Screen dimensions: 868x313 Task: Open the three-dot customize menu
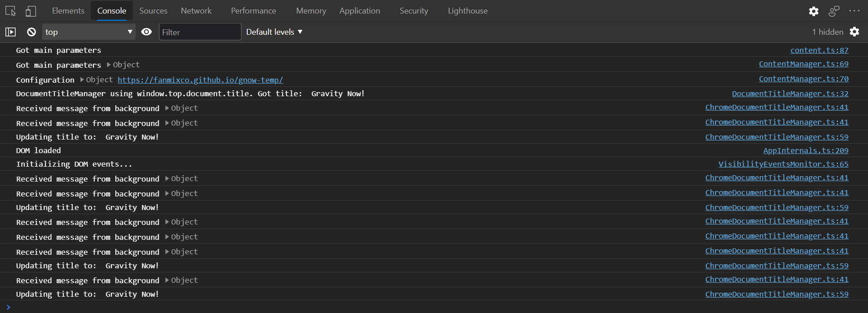(x=854, y=11)
